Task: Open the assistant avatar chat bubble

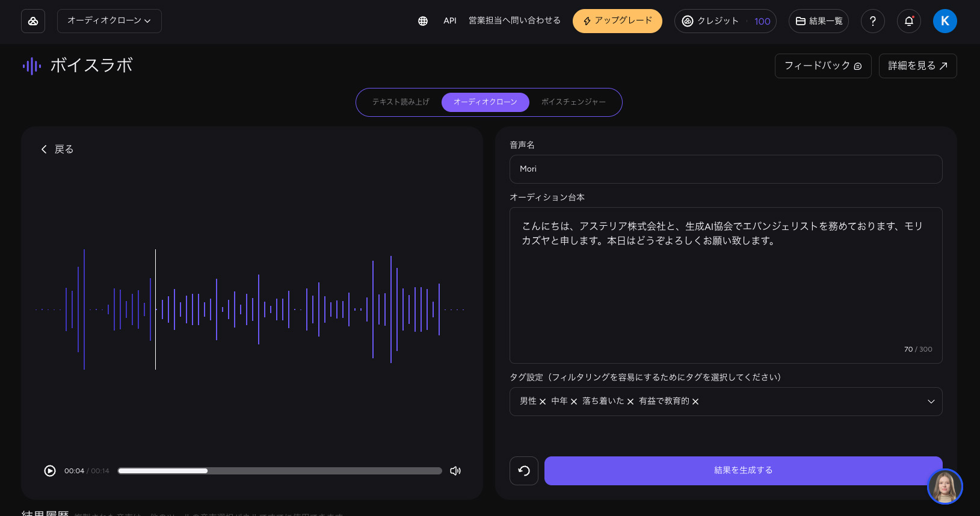Action: click(x=945, y=486)
